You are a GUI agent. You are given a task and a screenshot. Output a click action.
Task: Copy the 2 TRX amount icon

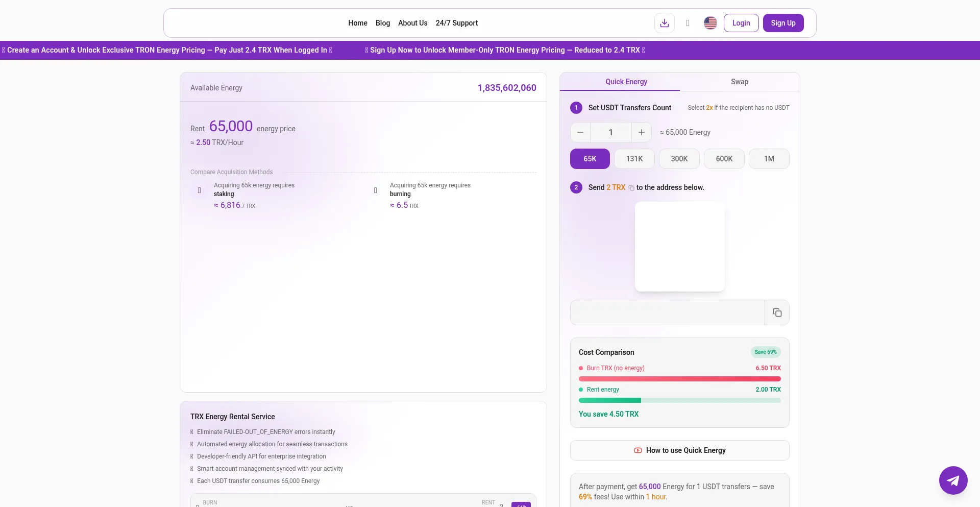tap(631, 188)
